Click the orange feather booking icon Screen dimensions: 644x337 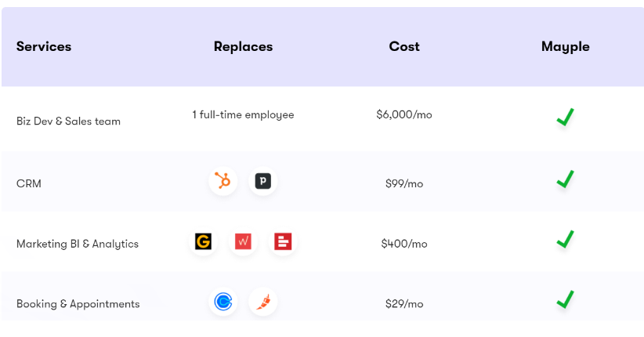click(x=263, y=302)
